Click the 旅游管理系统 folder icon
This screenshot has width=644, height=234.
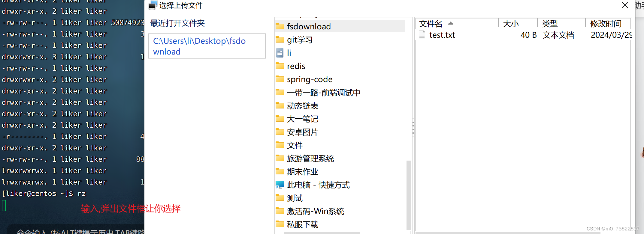point(280,158)
